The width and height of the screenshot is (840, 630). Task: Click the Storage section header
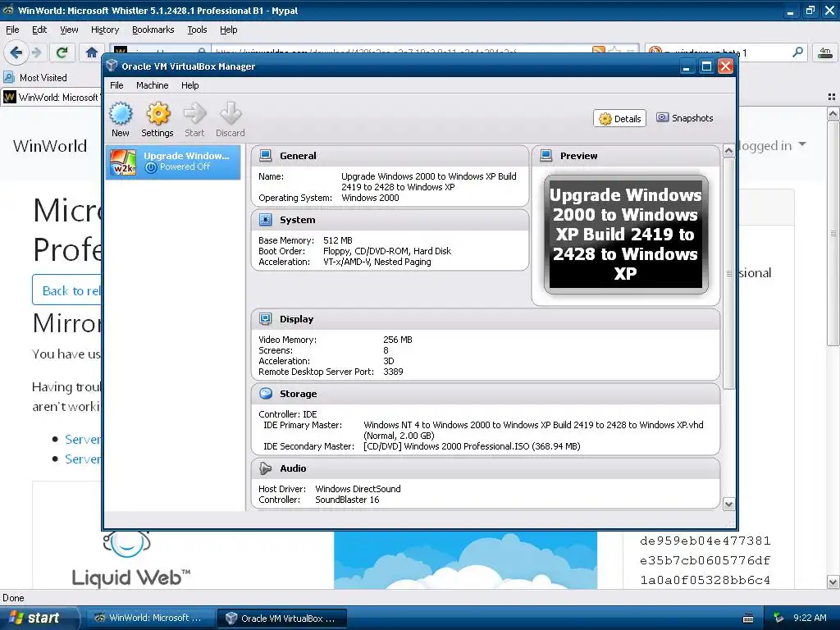coord(486,393)
